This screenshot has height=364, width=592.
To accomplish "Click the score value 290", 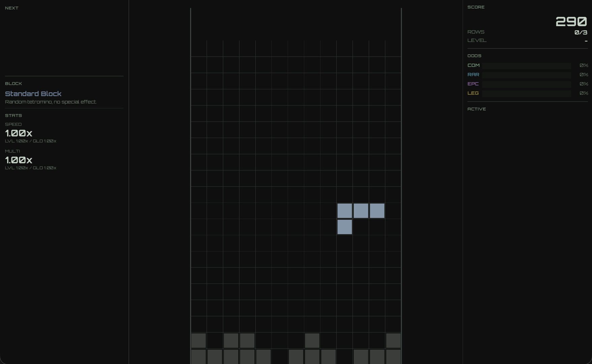I will click(571, 22).
